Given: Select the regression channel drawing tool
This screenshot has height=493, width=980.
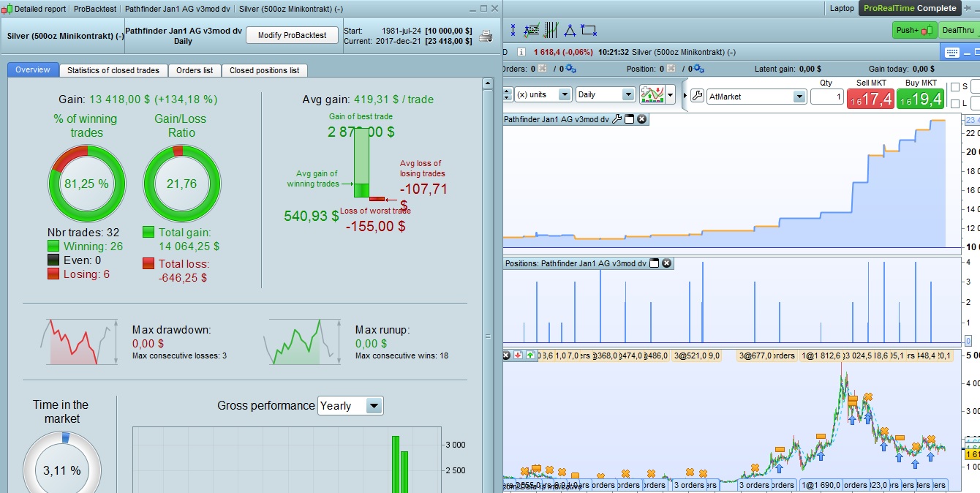Looking at the screenshot, I should click(x=532, y=31).
